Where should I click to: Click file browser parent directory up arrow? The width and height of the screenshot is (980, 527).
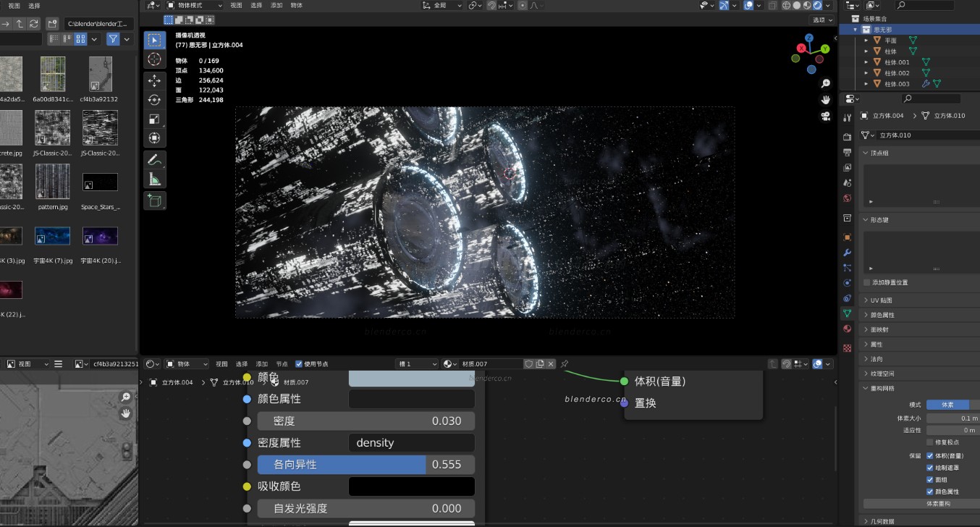click(x=20, y=24)
